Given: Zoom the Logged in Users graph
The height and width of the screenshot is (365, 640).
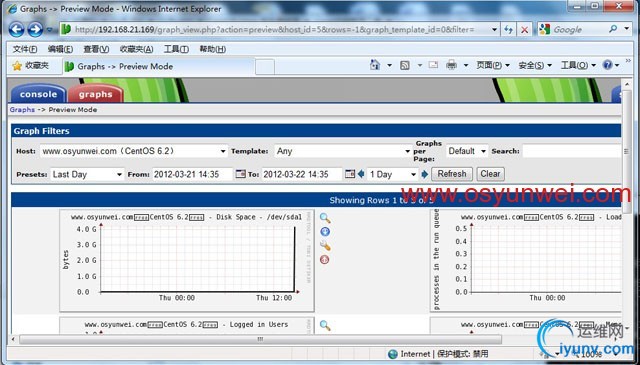Looking at the screenshot, I should tap(325, 325).
